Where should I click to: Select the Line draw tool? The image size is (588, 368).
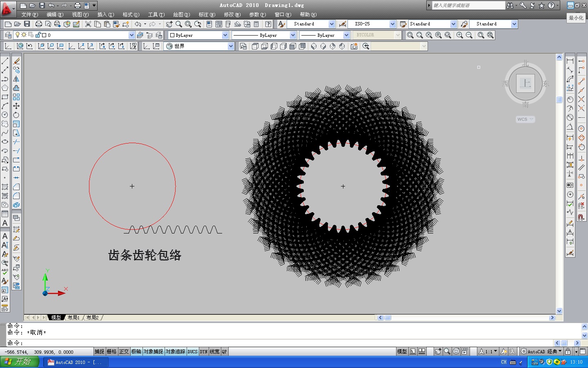tap(5, 61)
